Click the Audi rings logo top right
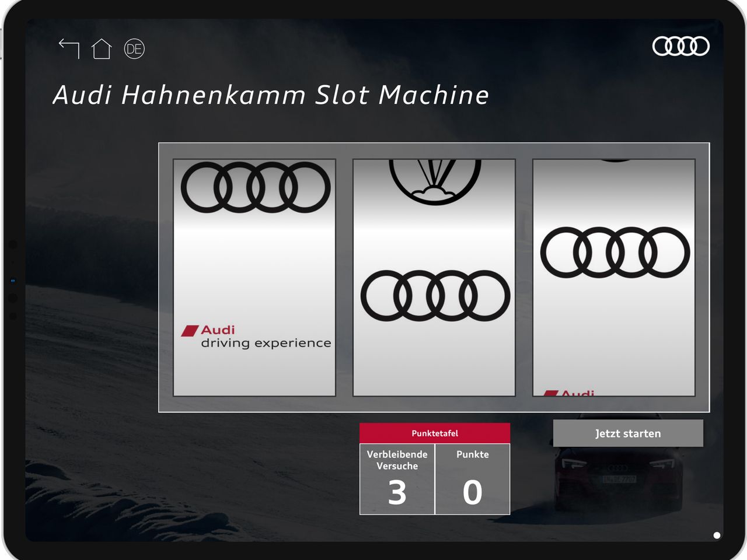The image size is (747, 560). 680,46
